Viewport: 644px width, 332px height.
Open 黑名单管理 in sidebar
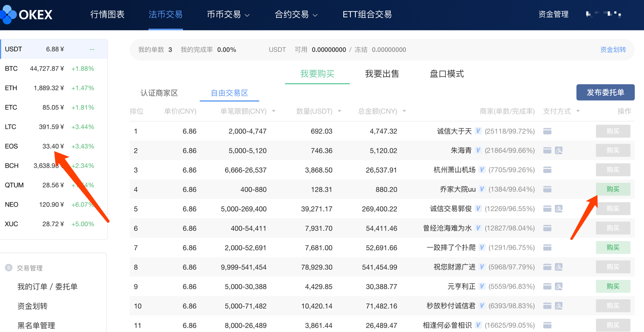[x=36, y=325]
